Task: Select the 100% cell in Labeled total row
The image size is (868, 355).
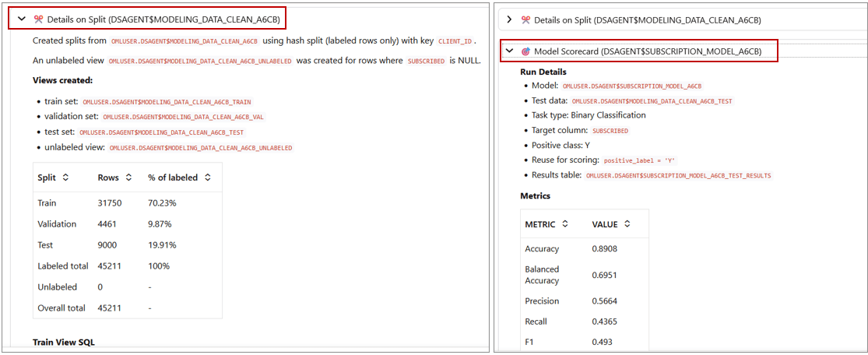Action: pos(159,265)
